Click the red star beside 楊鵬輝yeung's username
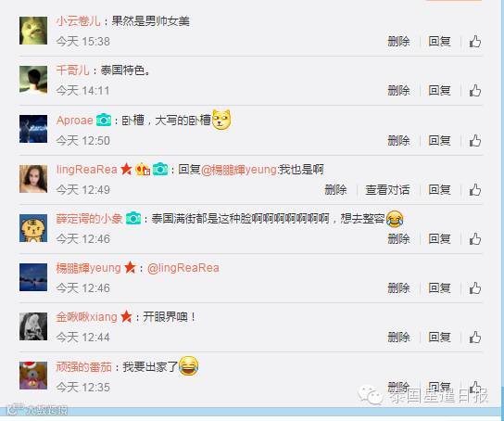The width and height of the screenshot is (504, 421). (x=131, y=268)
